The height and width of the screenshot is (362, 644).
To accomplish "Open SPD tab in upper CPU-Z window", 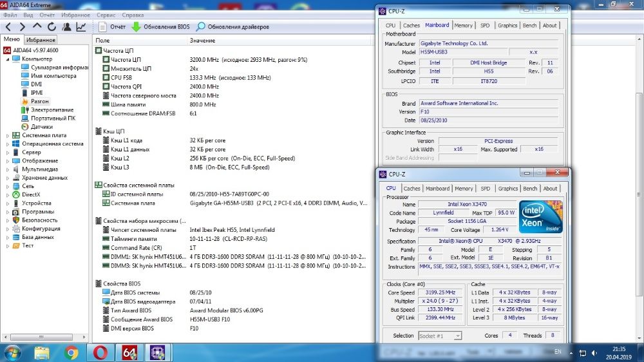I will (485, 26).
